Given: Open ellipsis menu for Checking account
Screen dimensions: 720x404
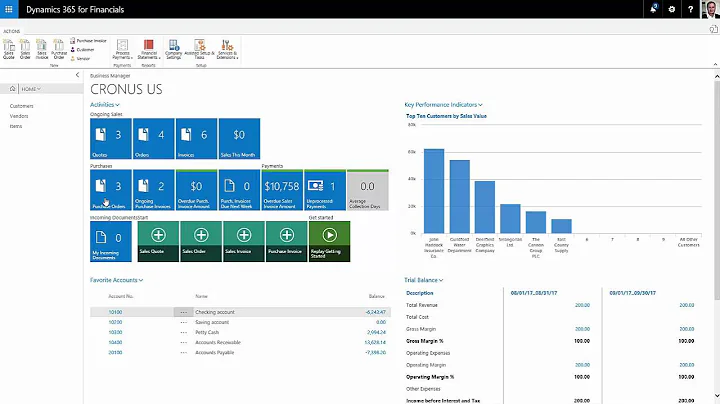Looking at the screenshot, I should click(x=184, y=312).
